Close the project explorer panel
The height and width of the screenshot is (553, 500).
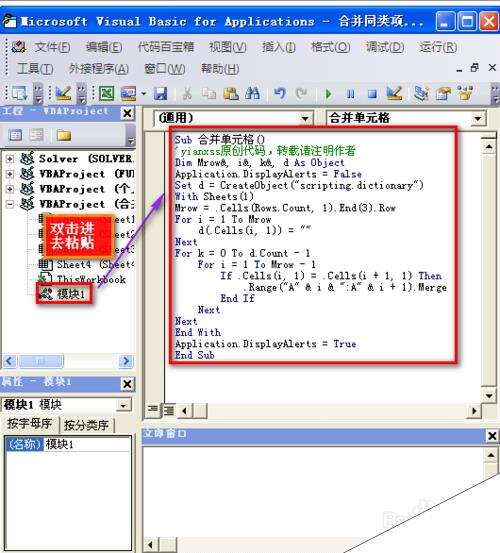[x=127, y=114]
